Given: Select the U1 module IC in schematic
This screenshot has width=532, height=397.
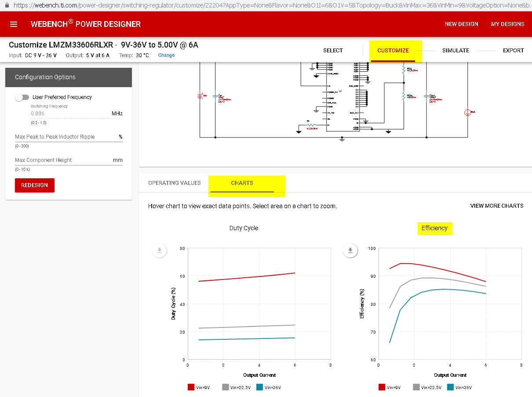Looking at the screenshot, I should 343,97.
